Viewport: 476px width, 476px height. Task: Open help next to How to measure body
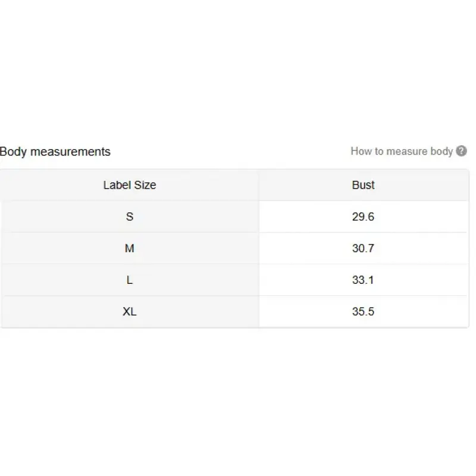click(x=461, y=151)
